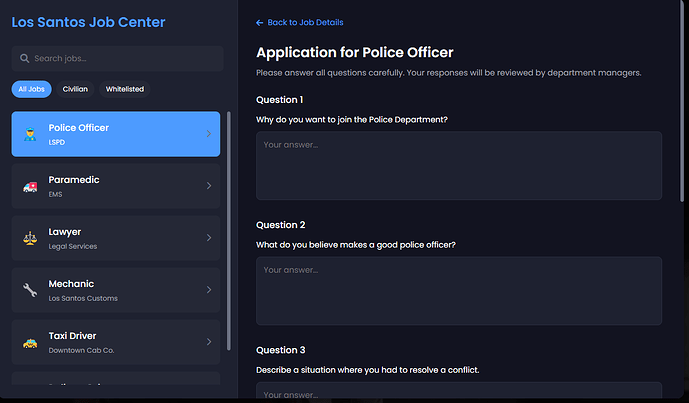Viewport: 689px width, 403px height.
Task: Click the Question 2 answer box
Action: coord(459,291)
